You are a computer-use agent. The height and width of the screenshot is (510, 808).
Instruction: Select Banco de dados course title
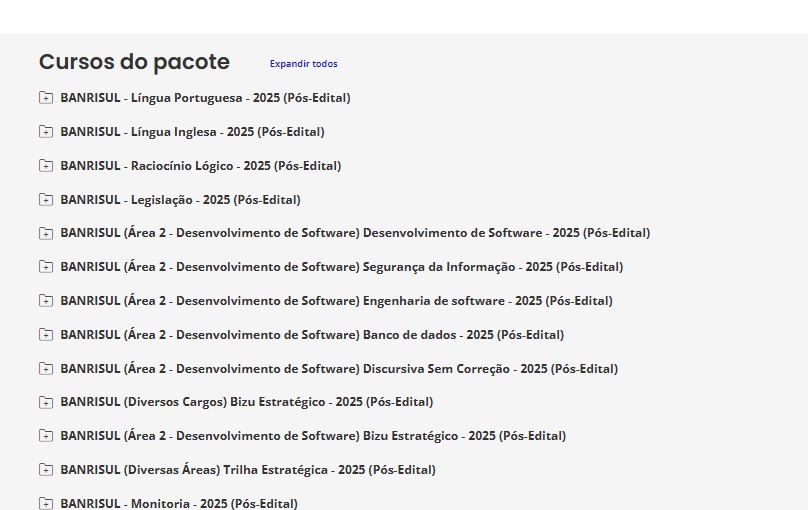(312, 335)
